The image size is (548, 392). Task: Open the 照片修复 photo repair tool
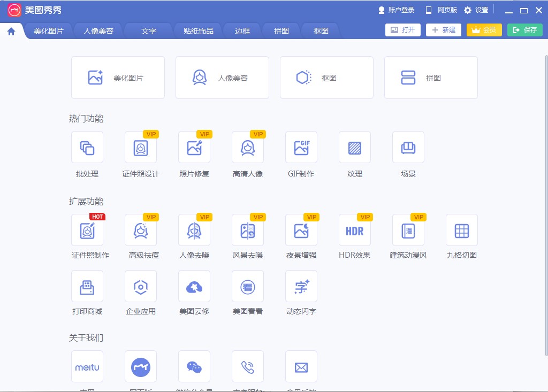[x=194, y=147]
